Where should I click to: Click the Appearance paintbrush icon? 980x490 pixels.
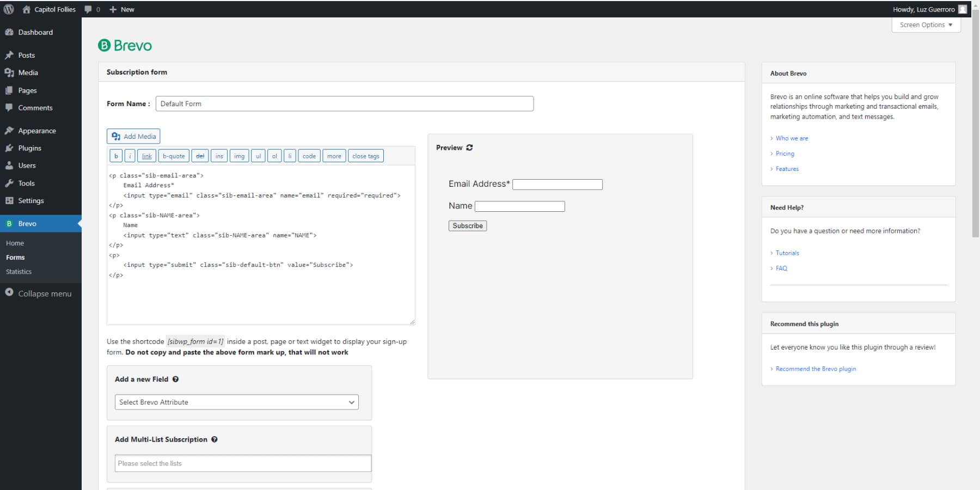9,130
